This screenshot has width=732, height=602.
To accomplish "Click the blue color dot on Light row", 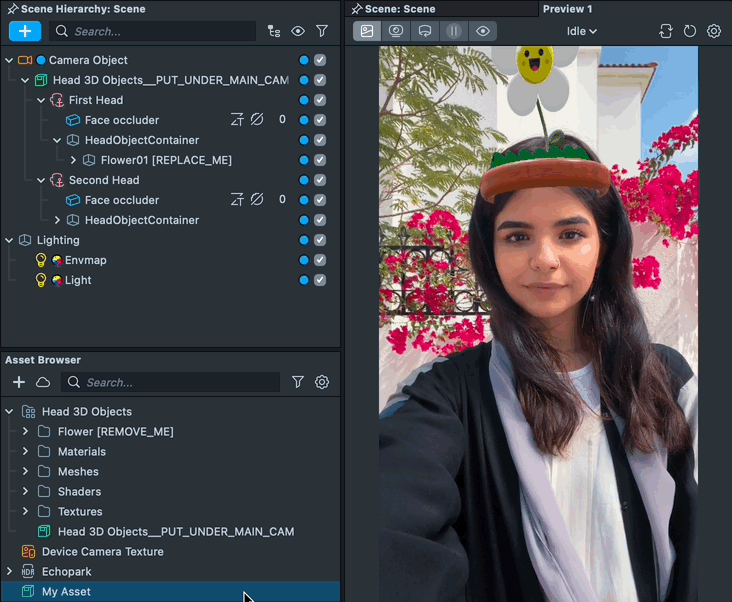I will tap(304, 280).
